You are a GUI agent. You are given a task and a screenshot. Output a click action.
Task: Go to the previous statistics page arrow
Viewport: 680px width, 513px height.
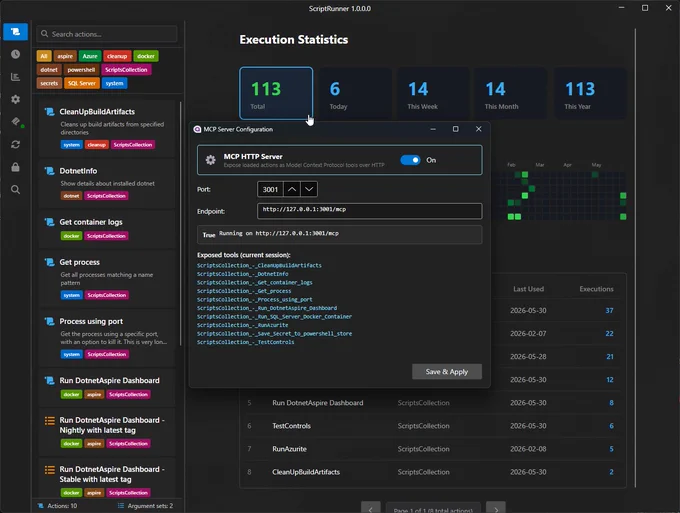point(371,509)
